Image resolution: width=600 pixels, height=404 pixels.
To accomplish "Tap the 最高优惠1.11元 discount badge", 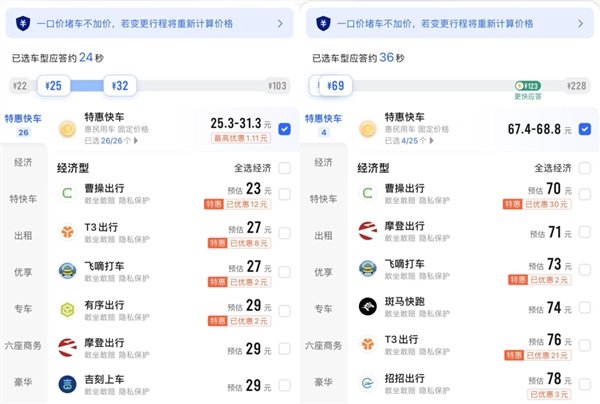I will click(241, 138).
